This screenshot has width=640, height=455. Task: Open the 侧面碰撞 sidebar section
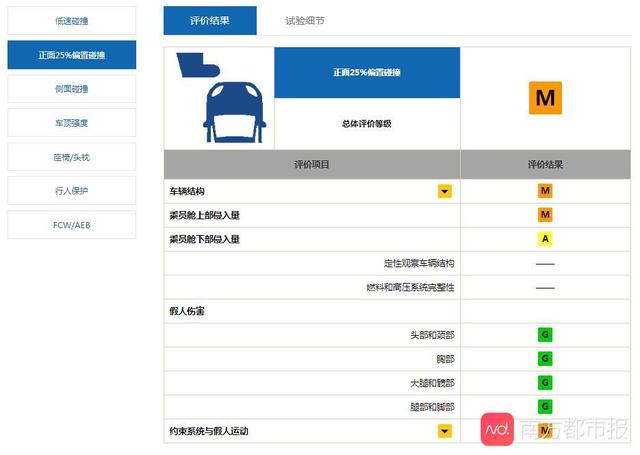click(x=71, y=89)
